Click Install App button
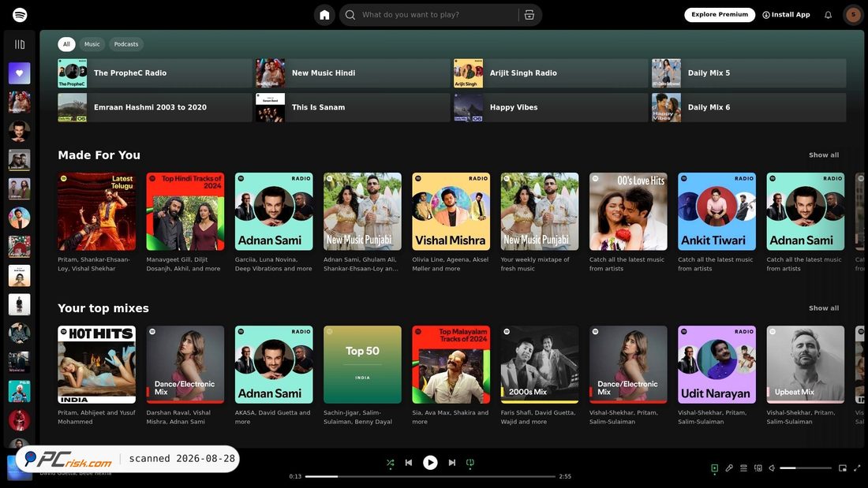 [786, 15]
